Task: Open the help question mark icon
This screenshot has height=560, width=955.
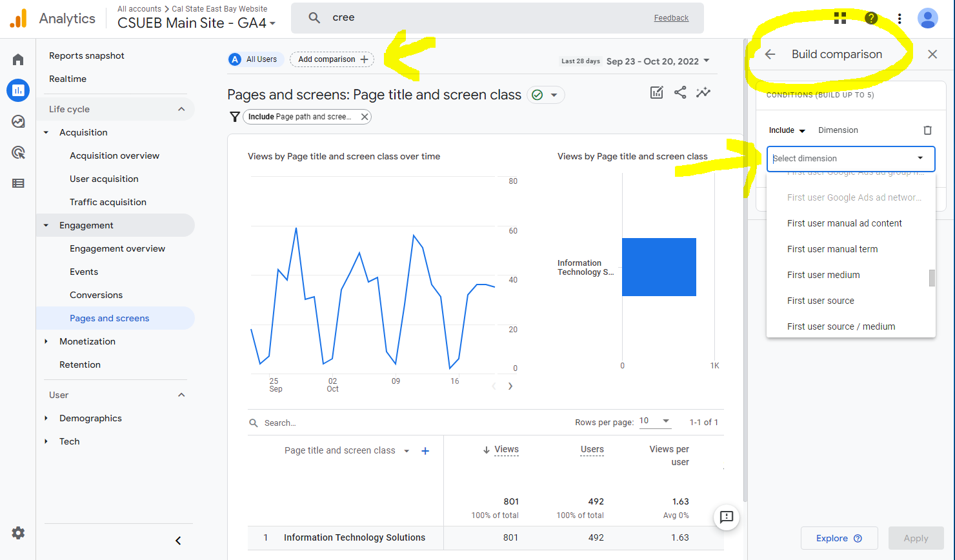Action: coord(871,18)
